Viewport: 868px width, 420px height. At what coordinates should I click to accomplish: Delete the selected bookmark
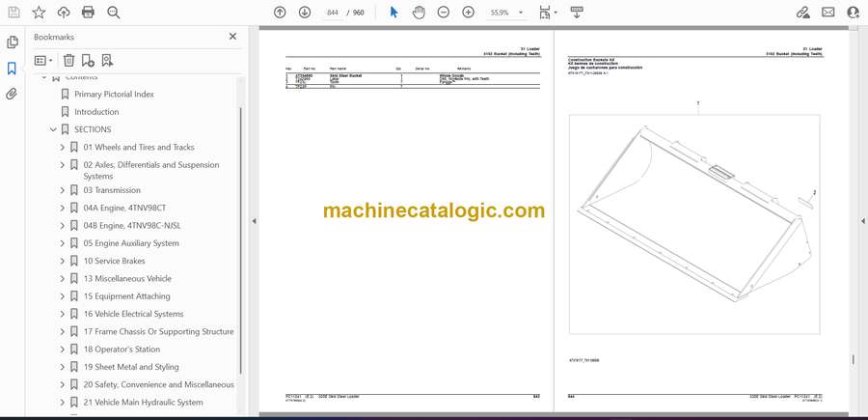pos(68,61)
